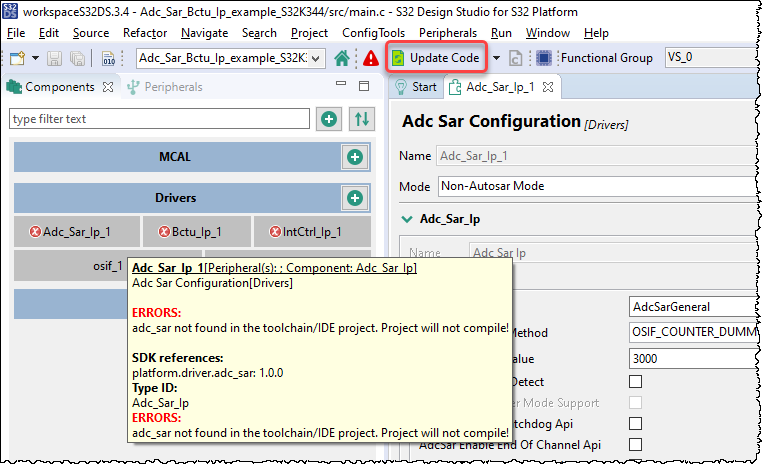The image size is (763, 464).
Task: Toggle AdcSar Enable End Of Channel Api checkbox
Action: (635, 445)
